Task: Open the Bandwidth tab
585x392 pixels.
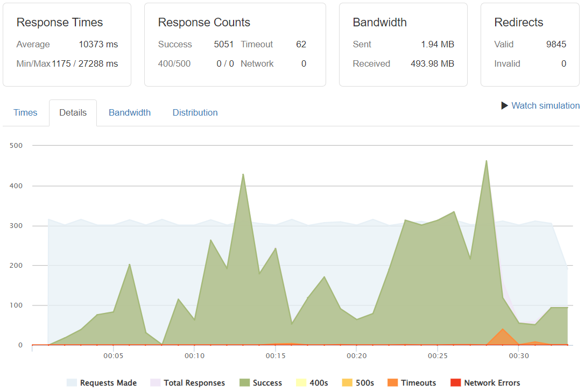Action: 129,112
